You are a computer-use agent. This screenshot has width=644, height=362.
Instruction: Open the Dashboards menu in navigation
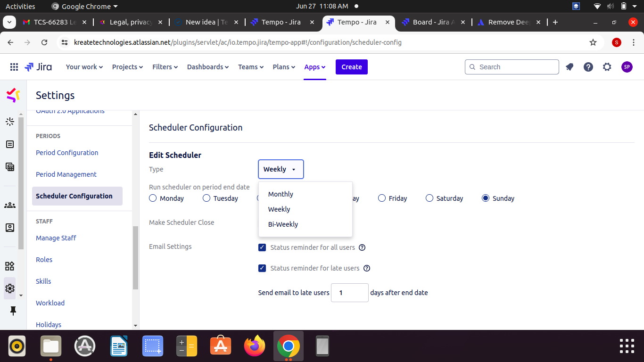(207, 67)
